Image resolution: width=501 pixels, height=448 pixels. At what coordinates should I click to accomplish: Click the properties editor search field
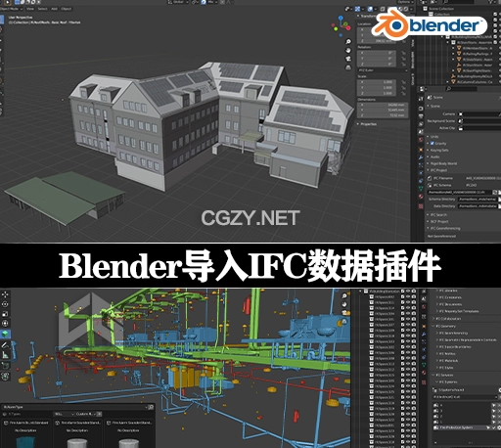point(463,88)
